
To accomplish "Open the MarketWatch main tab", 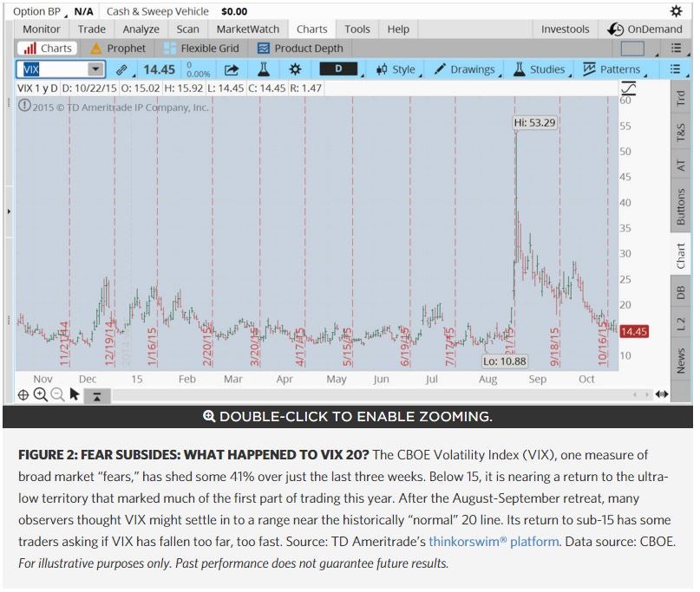I will click(x=248, y=29).
